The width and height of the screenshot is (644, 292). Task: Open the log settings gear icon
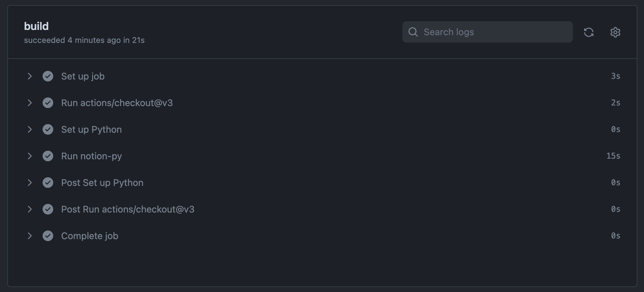point(615,32)
